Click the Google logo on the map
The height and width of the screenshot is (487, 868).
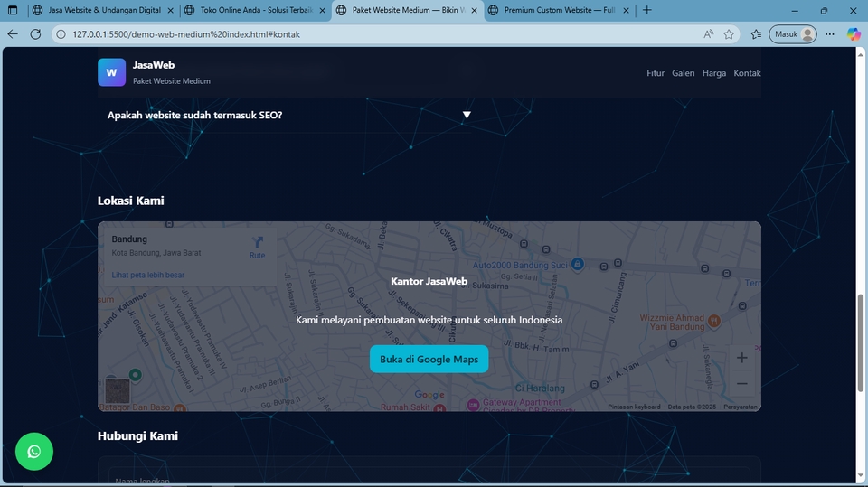click(x=429, y=395)
